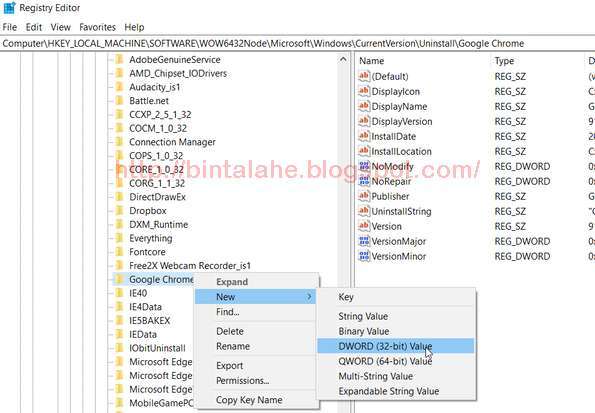Screen dimensions: 595x413
Task: Click the DisplayVersion string value icon
Action: click(x=364, y=121)
